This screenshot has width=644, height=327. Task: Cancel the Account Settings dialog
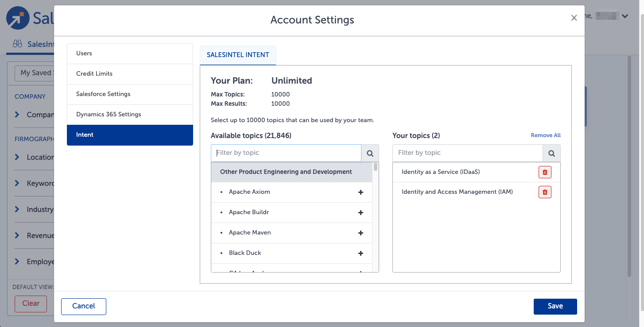(x=84, y=306)
